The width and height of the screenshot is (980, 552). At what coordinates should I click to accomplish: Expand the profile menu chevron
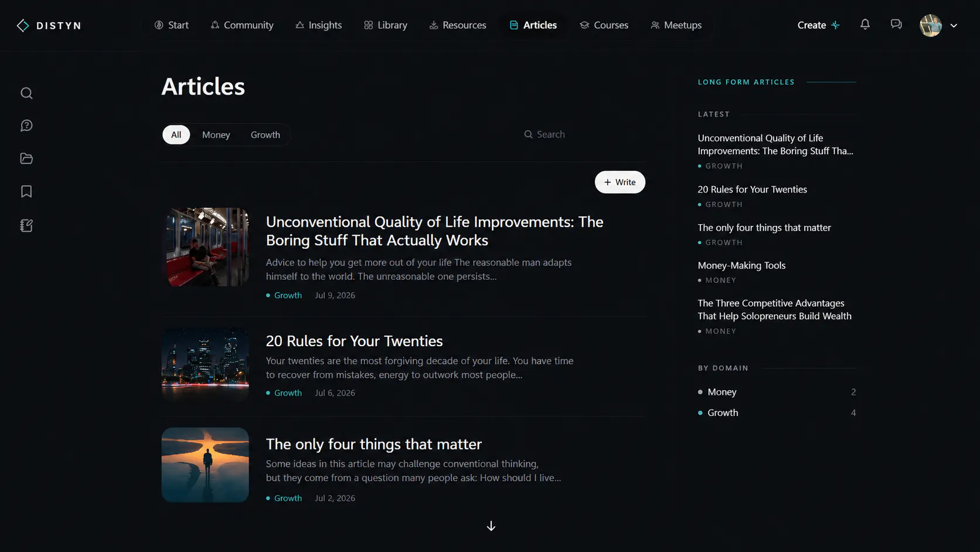tap(954, 25)
